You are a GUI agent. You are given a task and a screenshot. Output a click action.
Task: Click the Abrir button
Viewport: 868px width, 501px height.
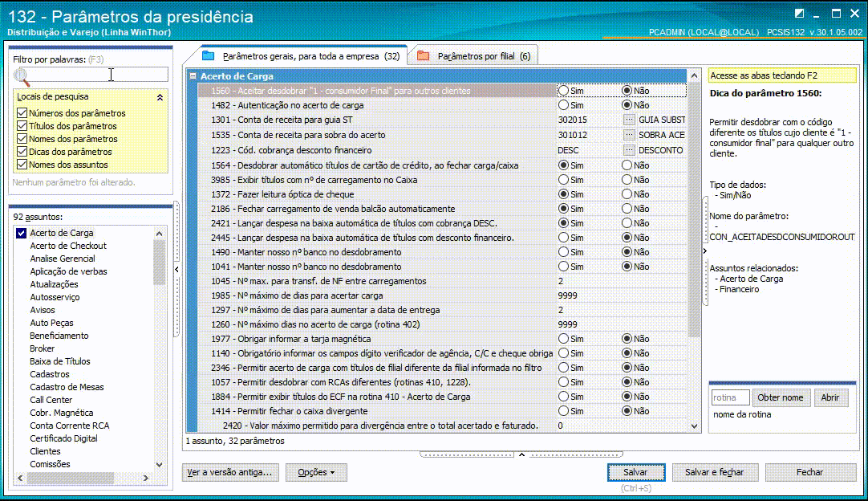(x=829, y=397)
